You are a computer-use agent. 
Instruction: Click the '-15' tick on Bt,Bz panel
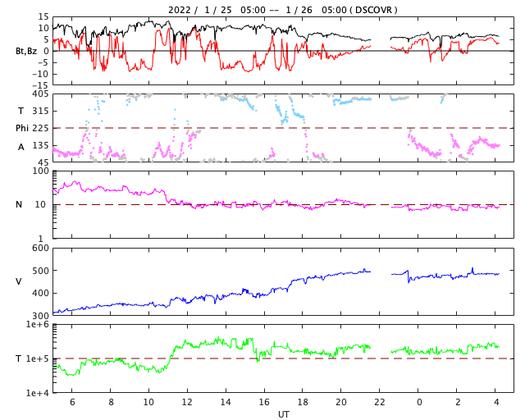tap(40, 85)
